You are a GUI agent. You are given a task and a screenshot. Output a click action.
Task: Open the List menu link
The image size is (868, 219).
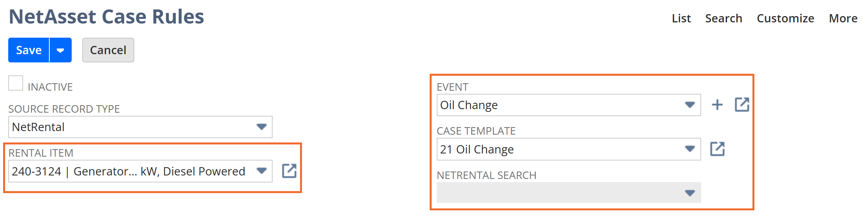click(681, 18)
